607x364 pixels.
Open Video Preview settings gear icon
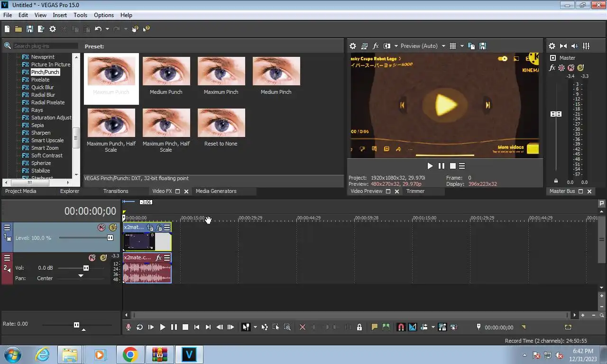click(353, 46)
